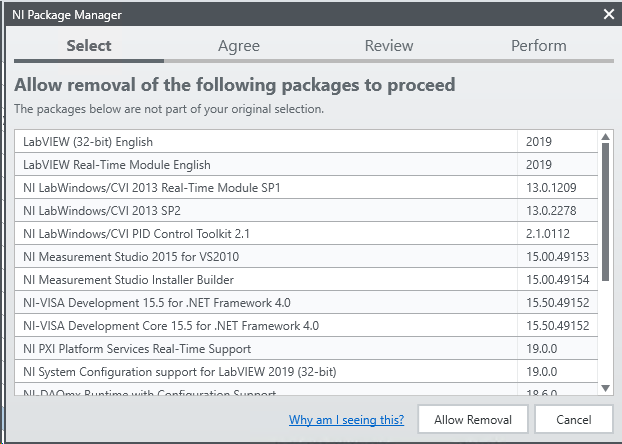The height and width of the screenshot is (444, 622).
Task: Switch to the Perform step tab
Action: pyautogui.click(x=539, y=46)
